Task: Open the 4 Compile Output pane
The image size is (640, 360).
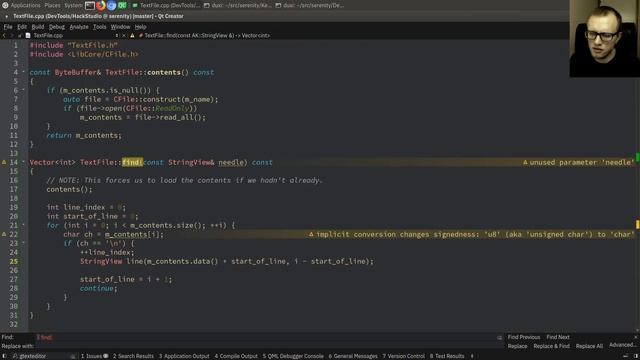Action: click(236, 356)
